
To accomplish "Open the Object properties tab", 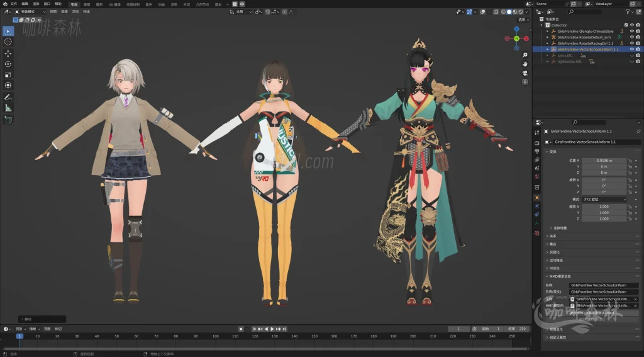I will click(537, 198).
